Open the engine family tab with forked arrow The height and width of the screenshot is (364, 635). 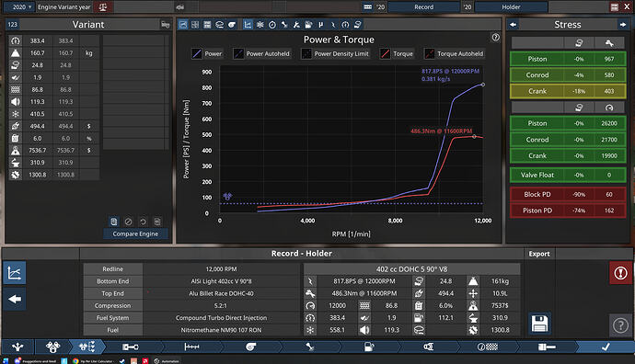17,347
